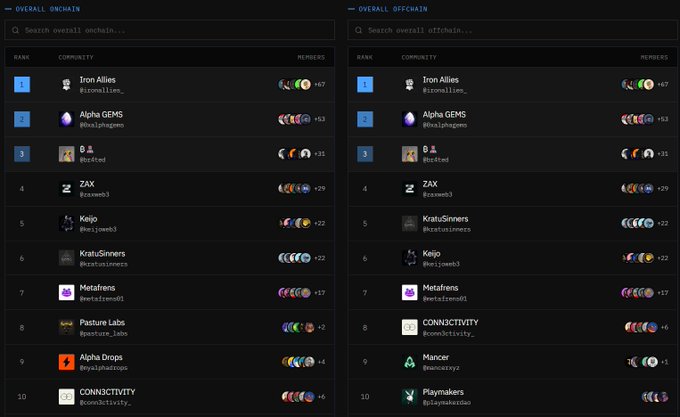View Playmakers member avatars

click(654, 397)
